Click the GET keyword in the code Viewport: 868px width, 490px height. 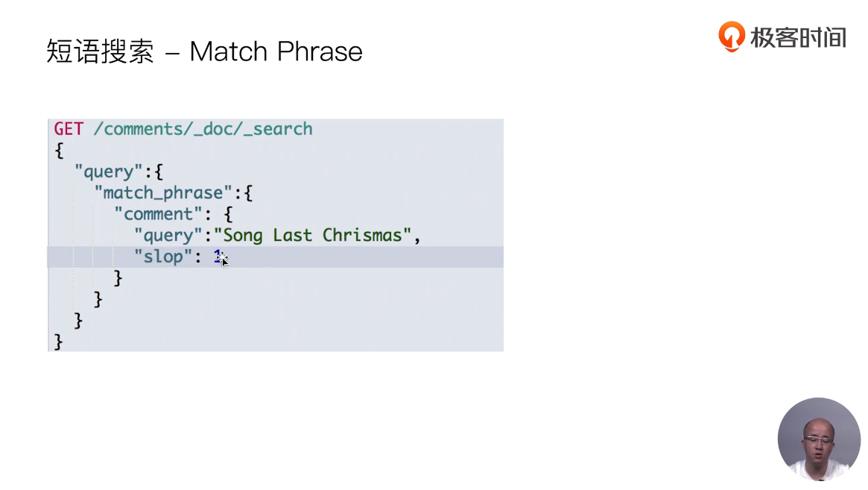click(69, 129)
